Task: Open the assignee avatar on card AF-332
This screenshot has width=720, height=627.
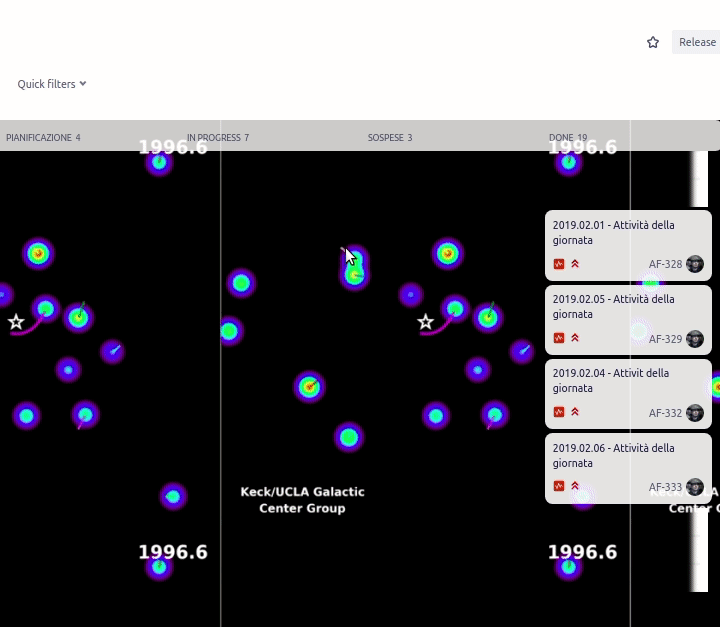Action: click(x=695, y=413)
